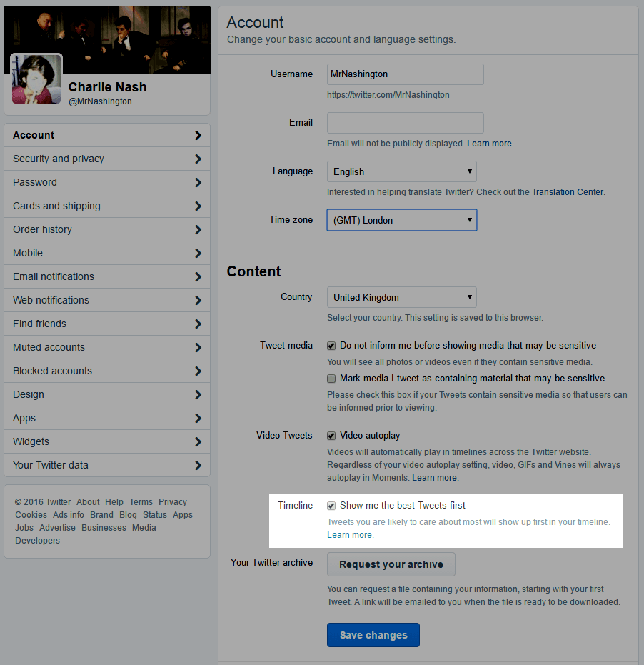Viewport: 644px width, 665px height.
Task: Open the Time zone dropdown showing (GMT) London
Action: 401,220
